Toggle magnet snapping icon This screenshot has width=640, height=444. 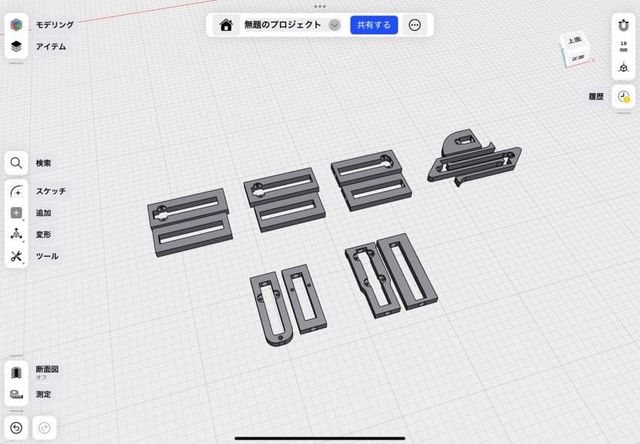coord(624,25)
